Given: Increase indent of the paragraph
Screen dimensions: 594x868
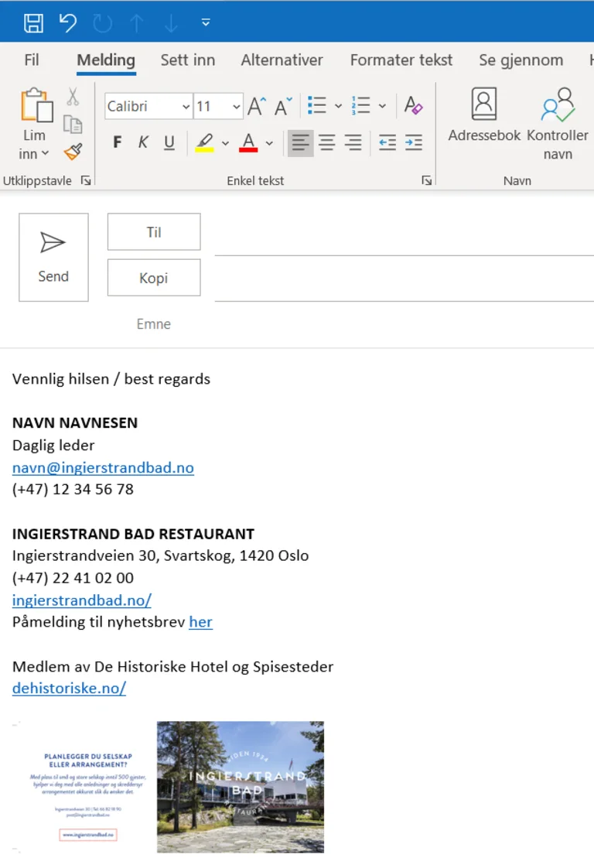Looking at the screenshot, I should [414, 142].
